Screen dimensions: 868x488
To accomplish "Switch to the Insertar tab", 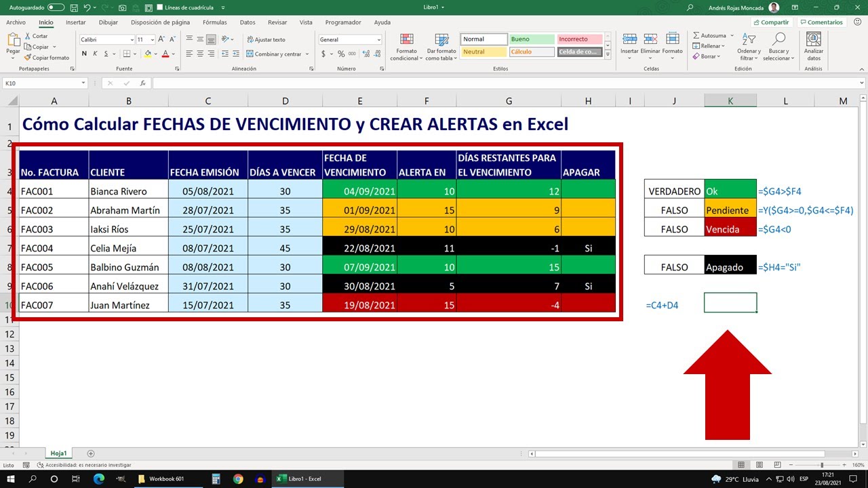I will pos(76,22).
